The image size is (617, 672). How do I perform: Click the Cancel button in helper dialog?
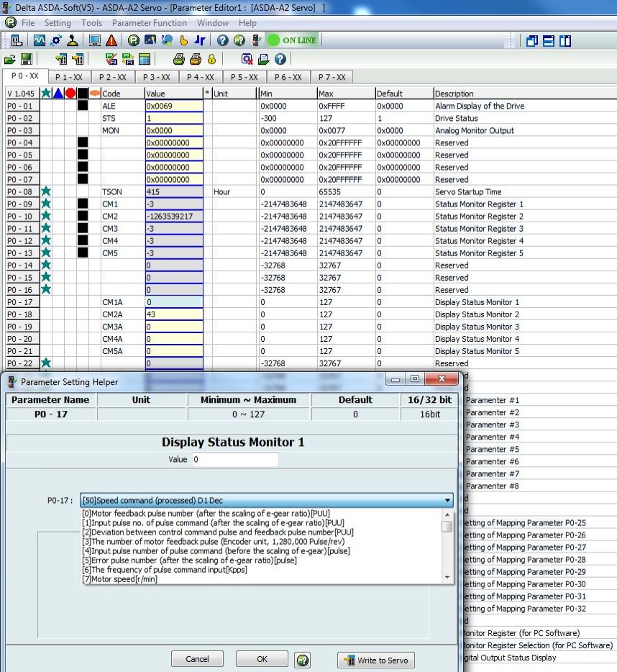197,659
